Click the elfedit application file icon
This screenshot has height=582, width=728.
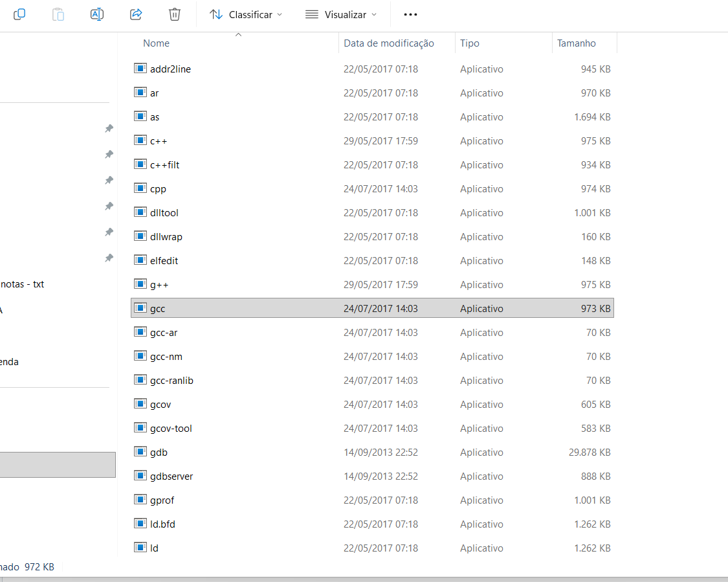[140, 260]
